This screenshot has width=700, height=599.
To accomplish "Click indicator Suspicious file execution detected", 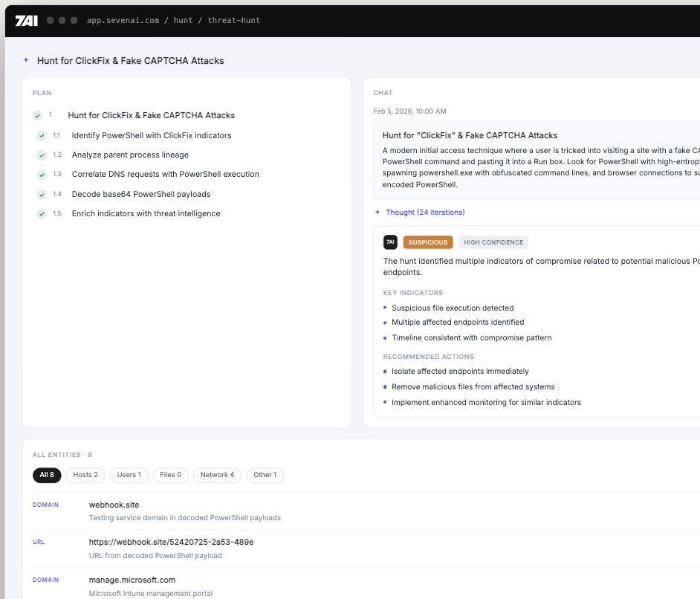I will click(x=453, y=308).
